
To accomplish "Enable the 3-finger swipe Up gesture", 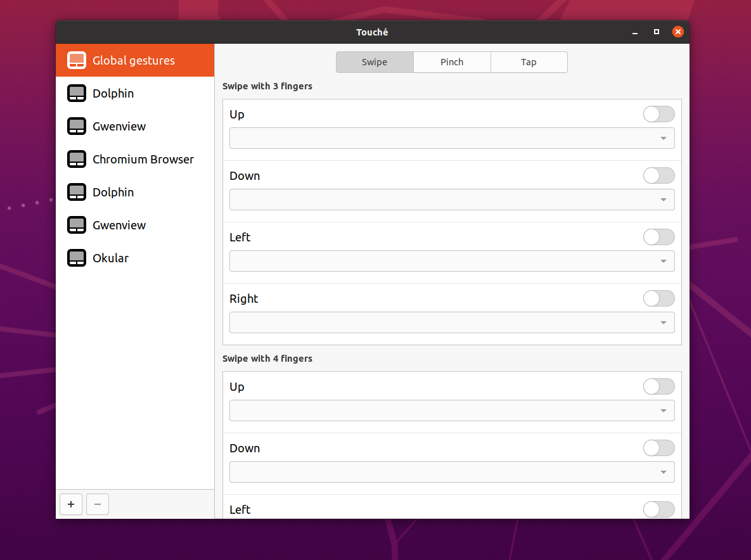I will pos(658,114).
